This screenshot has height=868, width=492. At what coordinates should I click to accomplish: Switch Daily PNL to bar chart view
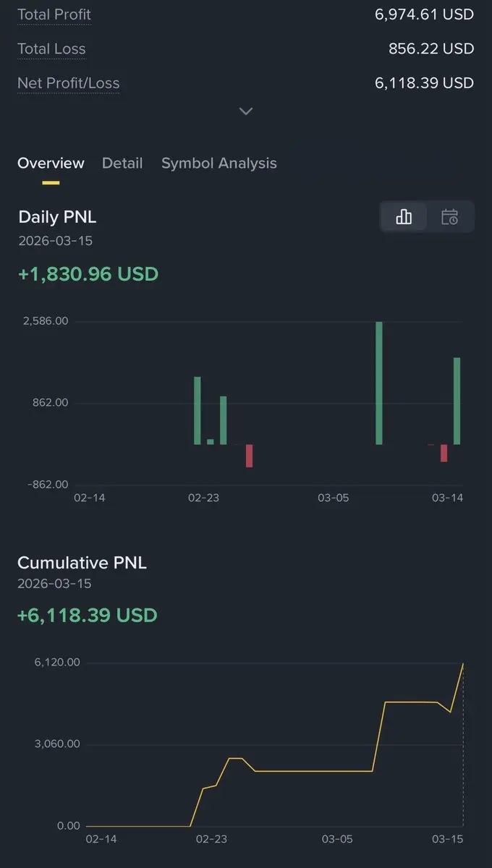(404, 217)
